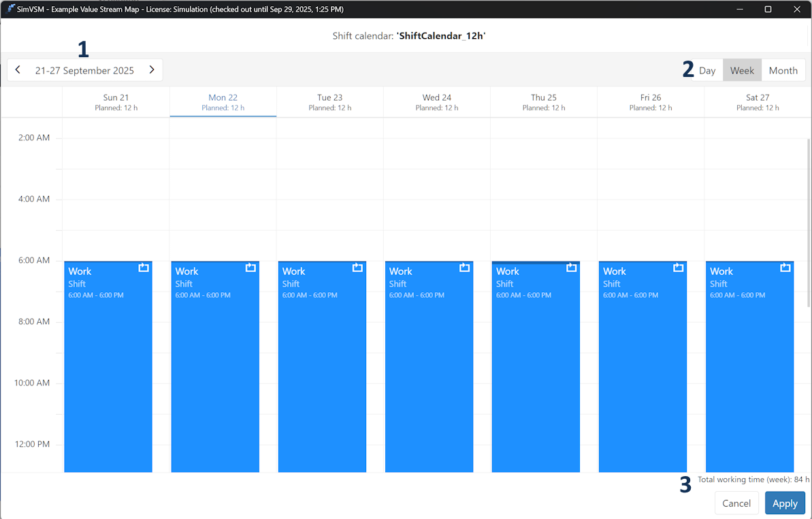Viewport: 812px width, 519px height.
Task: Click the recurrence icon on Thursday's Work shift
Action: tap(571, 268)
